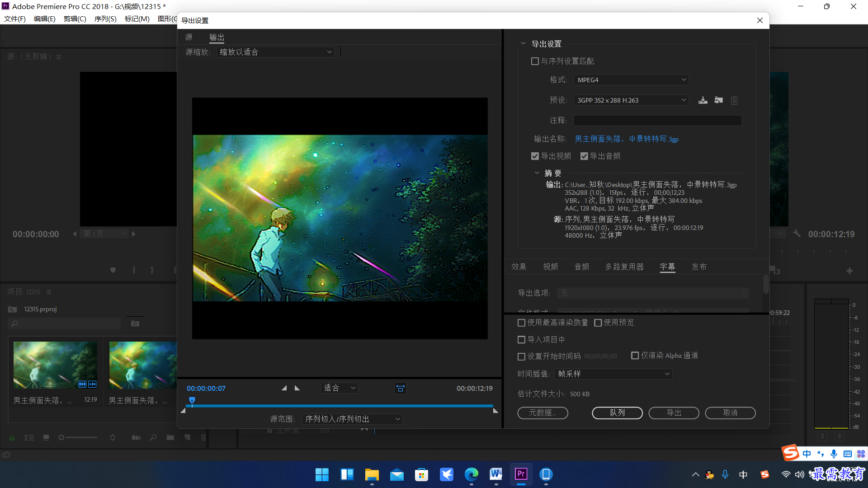Switch to the Multiplexer tab
The width and height of the screenshot is (868, 488).
624,267
